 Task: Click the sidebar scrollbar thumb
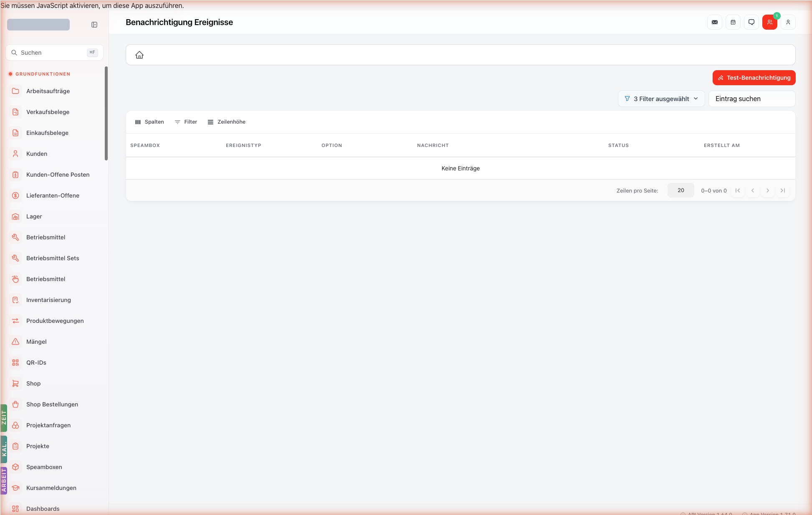[x=106, y=113]
